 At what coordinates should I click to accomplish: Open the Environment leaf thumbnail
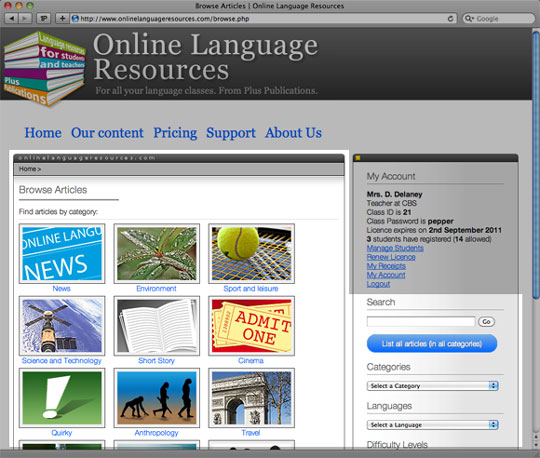coord(157,253)
